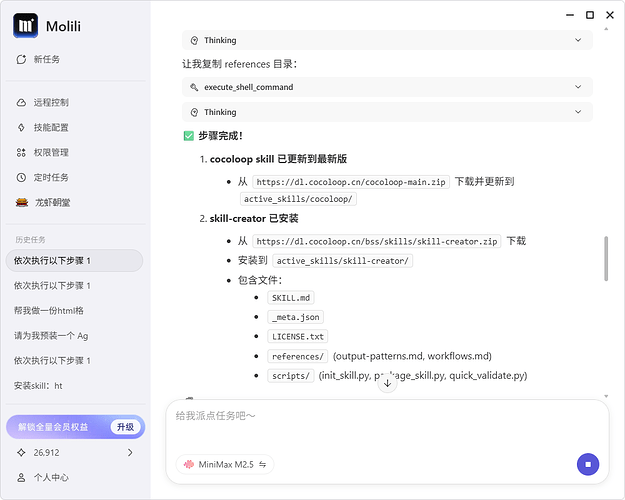Viewport: 625px width, 500px height.
Task: Click the skill-creator.zip download URL
Action: point(377,241)
